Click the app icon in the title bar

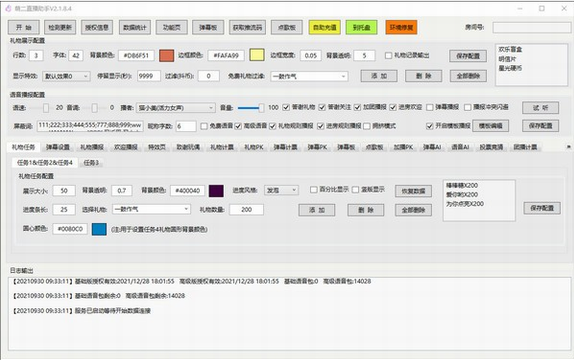pos(8,8)
